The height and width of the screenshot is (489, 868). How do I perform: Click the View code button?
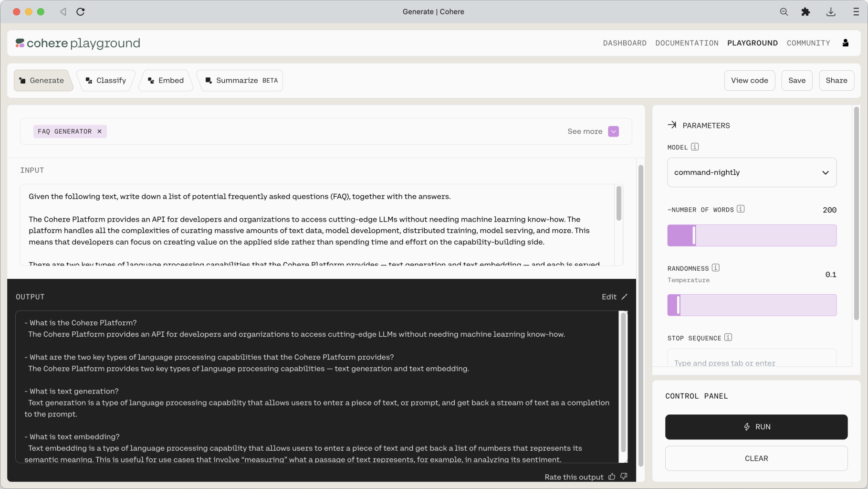pos(750,80)
